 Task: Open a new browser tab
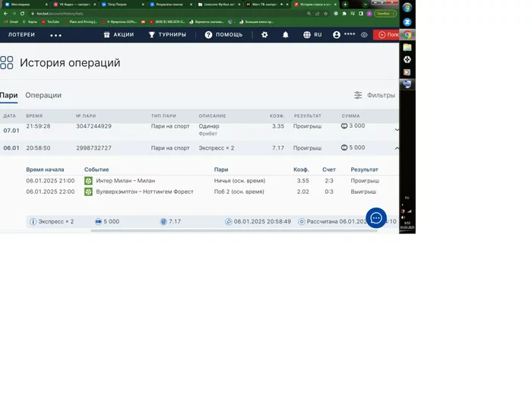[345, 5]
